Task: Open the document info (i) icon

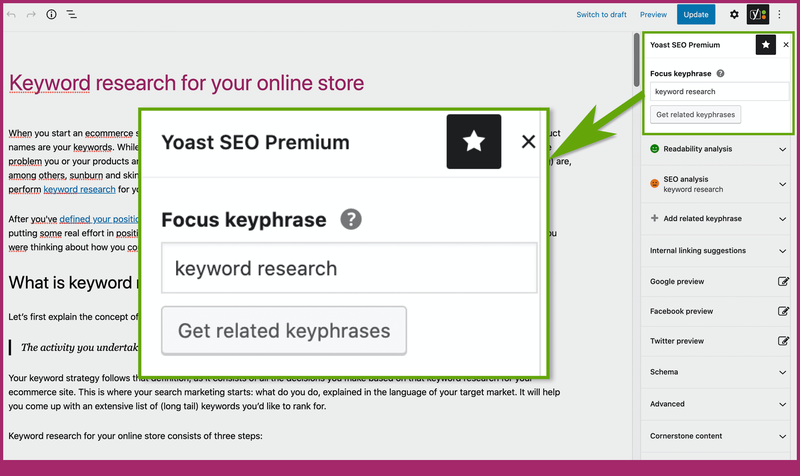Action: click(51, 15)
